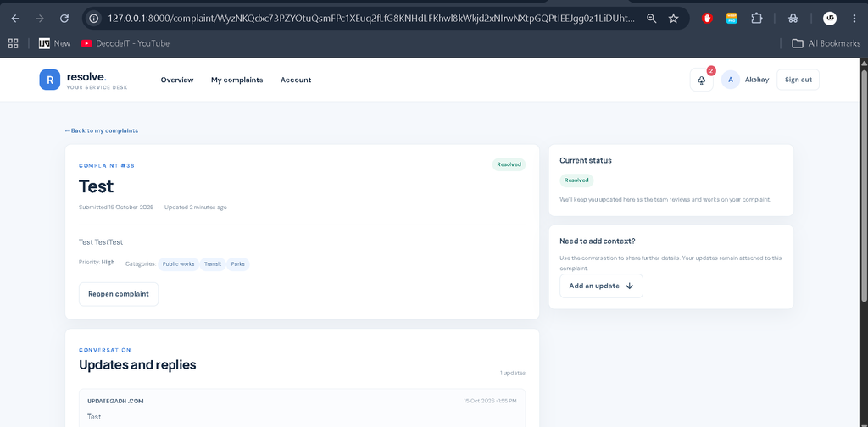Go back to previous browser page
Screen dimensions: 868x427
[15, 19]
